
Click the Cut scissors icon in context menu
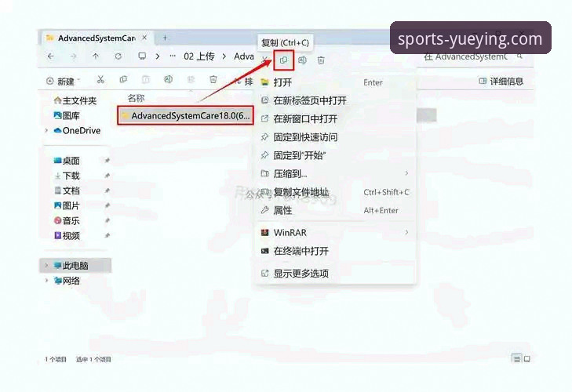click(x=266, y=60)
